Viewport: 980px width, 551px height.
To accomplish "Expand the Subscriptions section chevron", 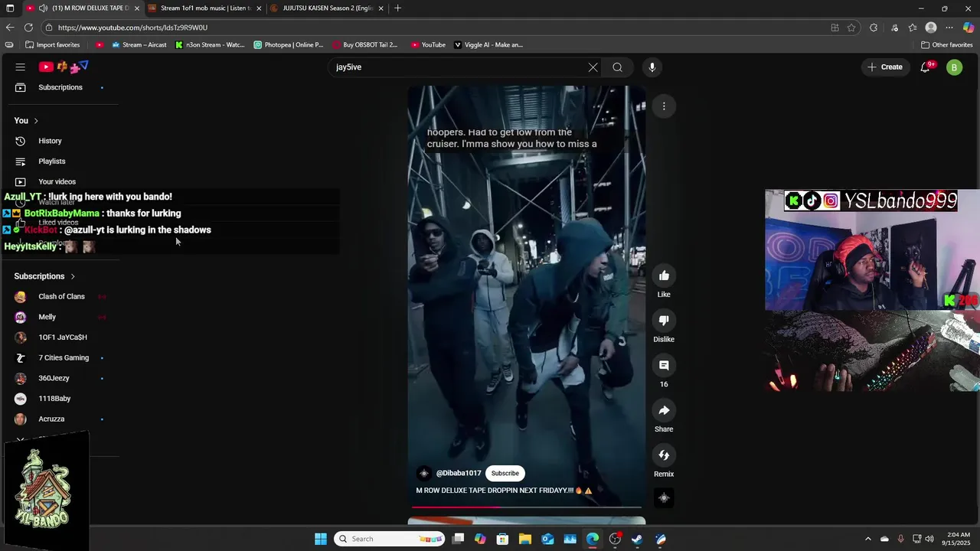I will click(x=73, y=276).
